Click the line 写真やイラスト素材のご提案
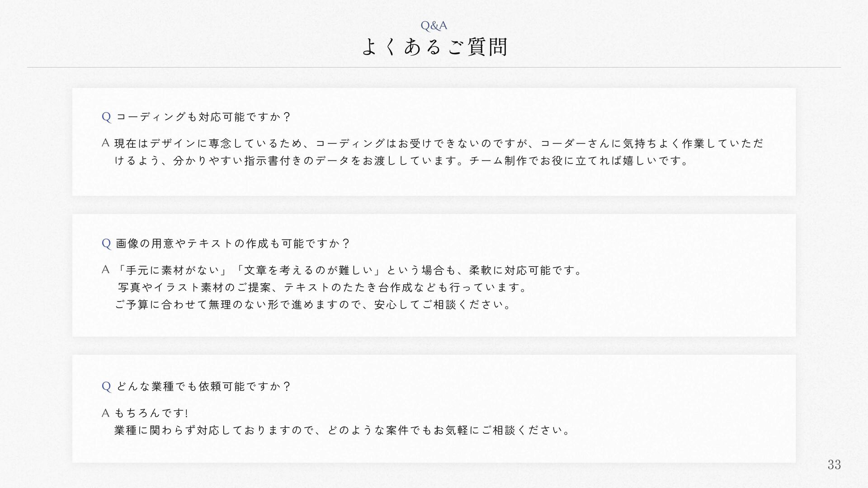 coord(322,287)
